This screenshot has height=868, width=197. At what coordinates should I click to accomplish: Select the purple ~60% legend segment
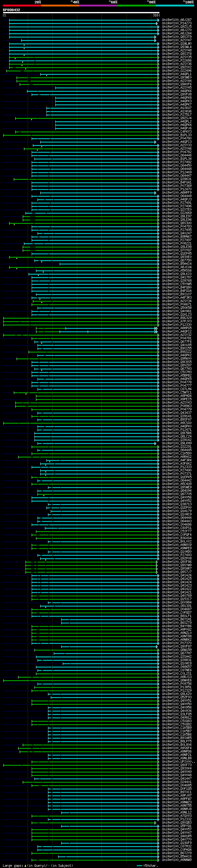99,6
